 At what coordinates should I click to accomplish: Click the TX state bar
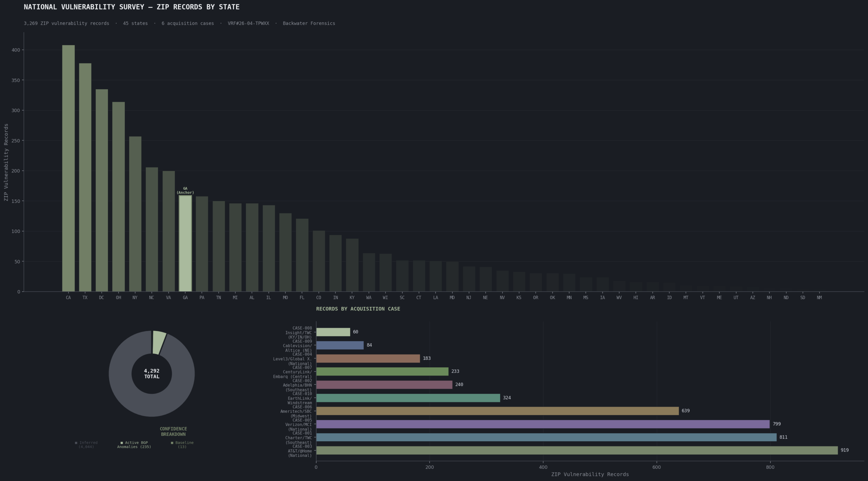[x=85, y=177]
